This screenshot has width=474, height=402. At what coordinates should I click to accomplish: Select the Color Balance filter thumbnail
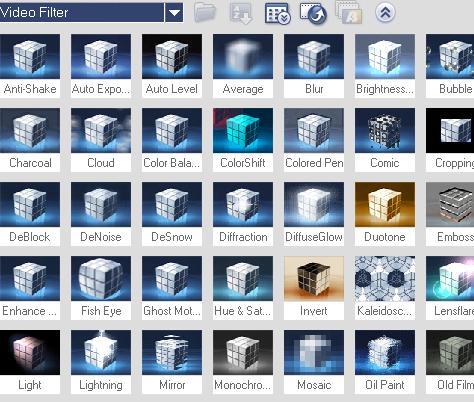click(x=172, y=130)
